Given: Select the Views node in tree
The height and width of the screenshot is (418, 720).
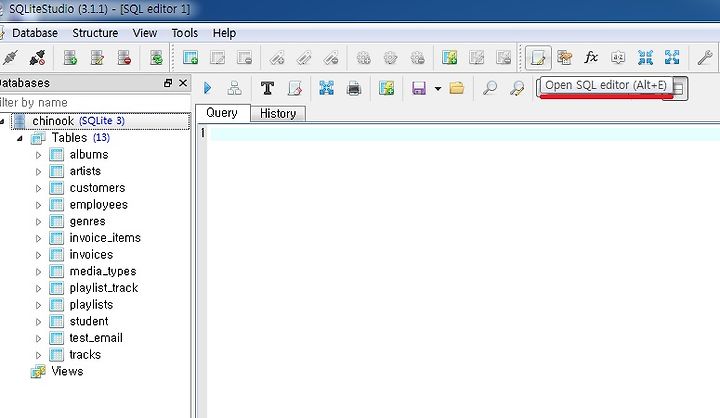Looking at the screenshot, I should pos(67,371).
